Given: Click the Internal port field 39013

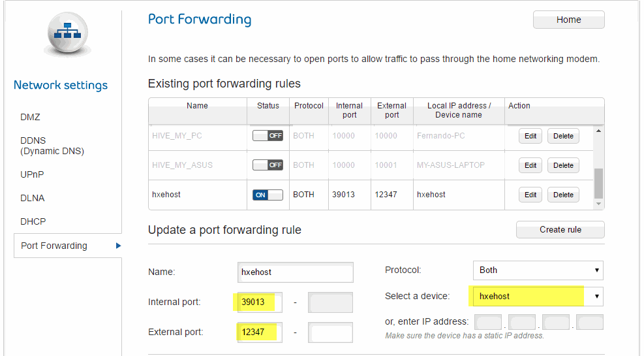Looking at the screenshot, I should pyautogui.click(x=260, y=302).
